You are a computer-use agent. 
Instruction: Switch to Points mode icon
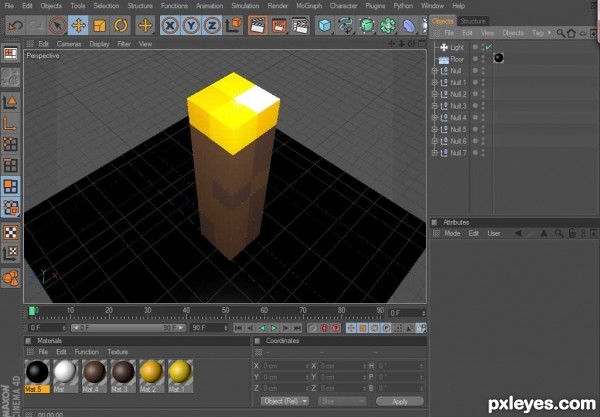click(11, 144)
